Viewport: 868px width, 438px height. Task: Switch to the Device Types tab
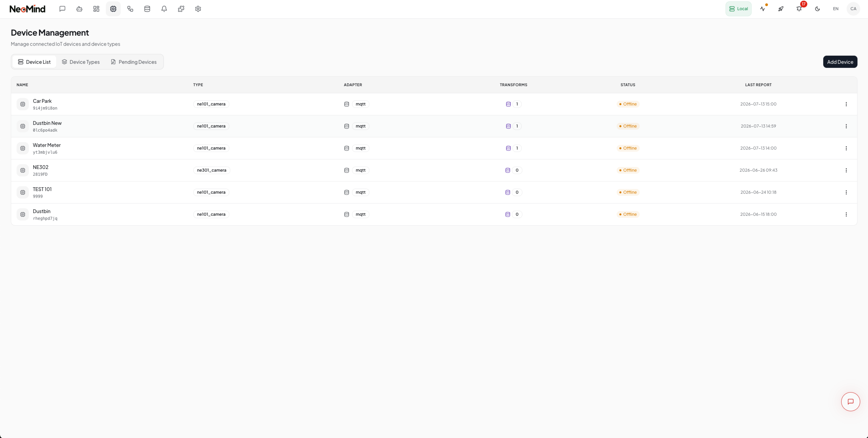click(x=81, y=62)
